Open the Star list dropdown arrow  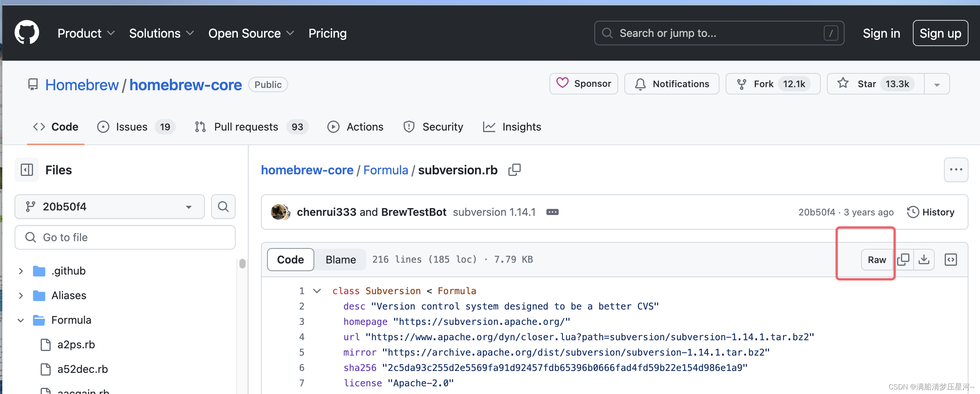937,84
